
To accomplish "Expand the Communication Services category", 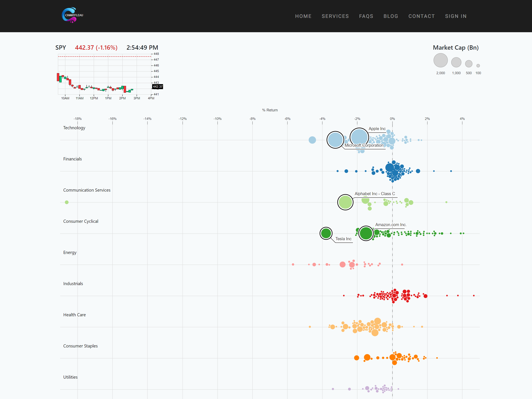I will 87,190.
